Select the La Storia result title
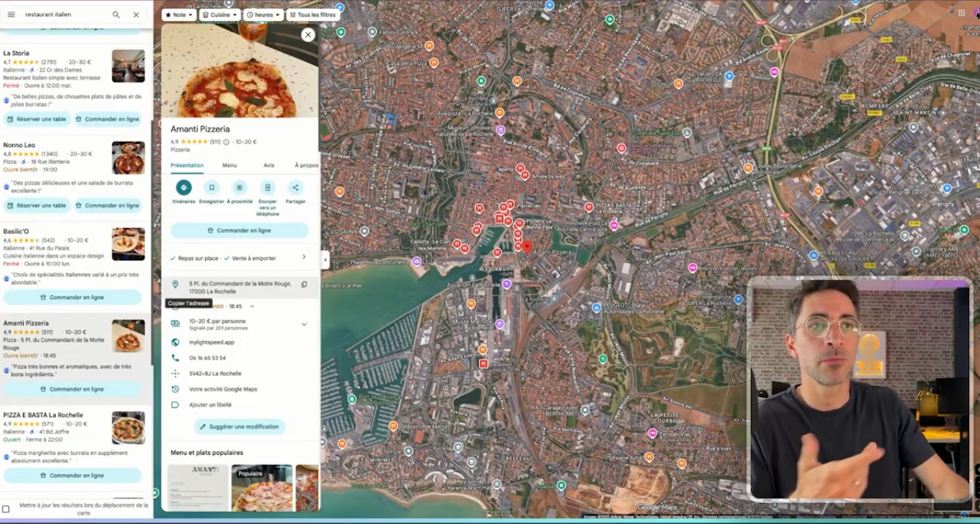 pyautogui.click(x=17, y=53)
